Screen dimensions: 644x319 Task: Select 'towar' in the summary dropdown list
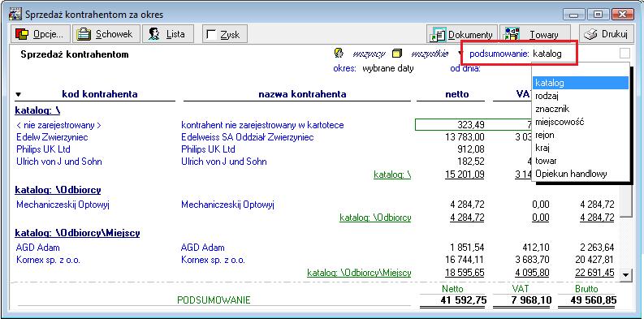(x=581, y=161)
